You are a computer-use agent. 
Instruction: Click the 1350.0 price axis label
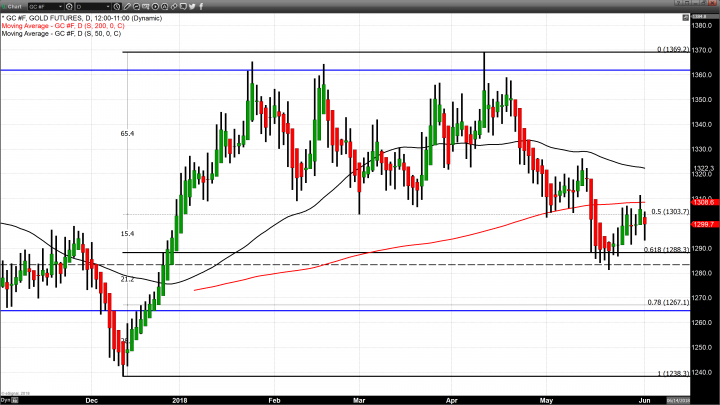coord(703,100)
